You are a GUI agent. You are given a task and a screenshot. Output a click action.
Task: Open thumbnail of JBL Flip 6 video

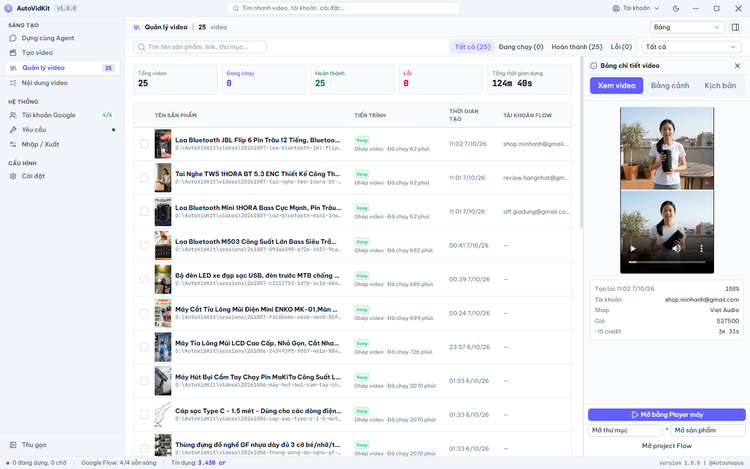pos(163,143)
